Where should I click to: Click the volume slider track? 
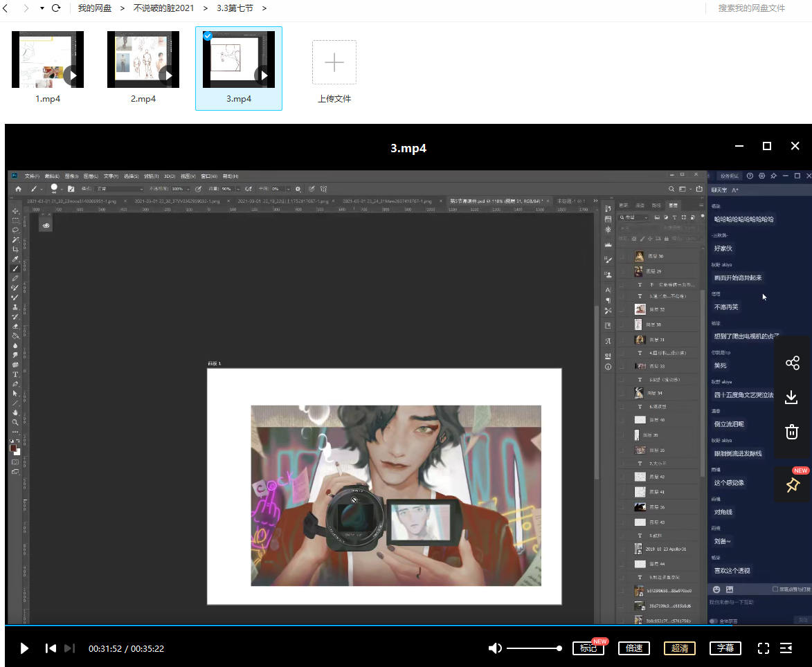click(533, 648)
